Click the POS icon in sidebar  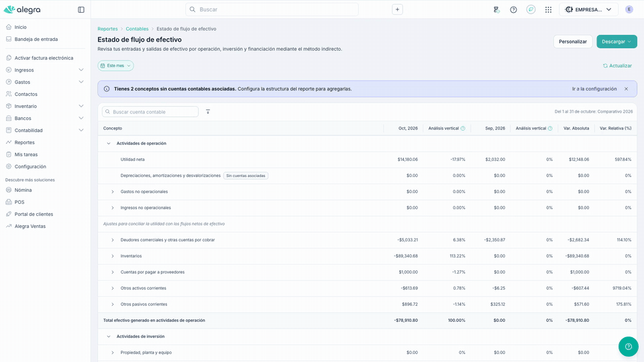click(9, 202)
